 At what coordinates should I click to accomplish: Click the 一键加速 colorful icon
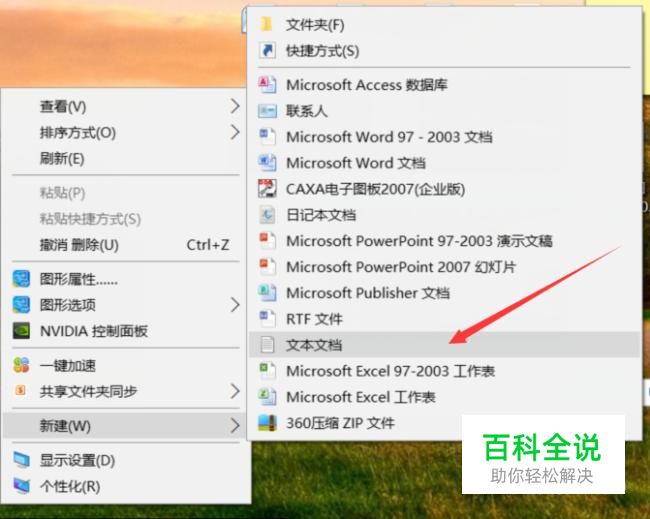(x=21, y=365)
